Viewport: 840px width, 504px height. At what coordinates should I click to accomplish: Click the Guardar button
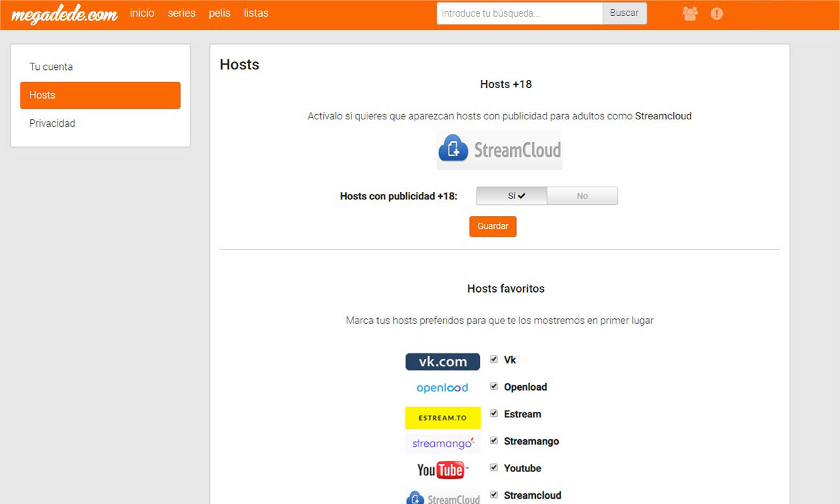(x=493, y=227)
